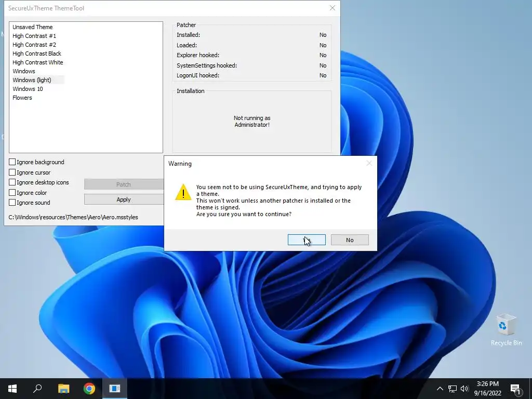Select High Contrast White theme
The width and height of the screenshot is (532, 399).
(37, 62)
